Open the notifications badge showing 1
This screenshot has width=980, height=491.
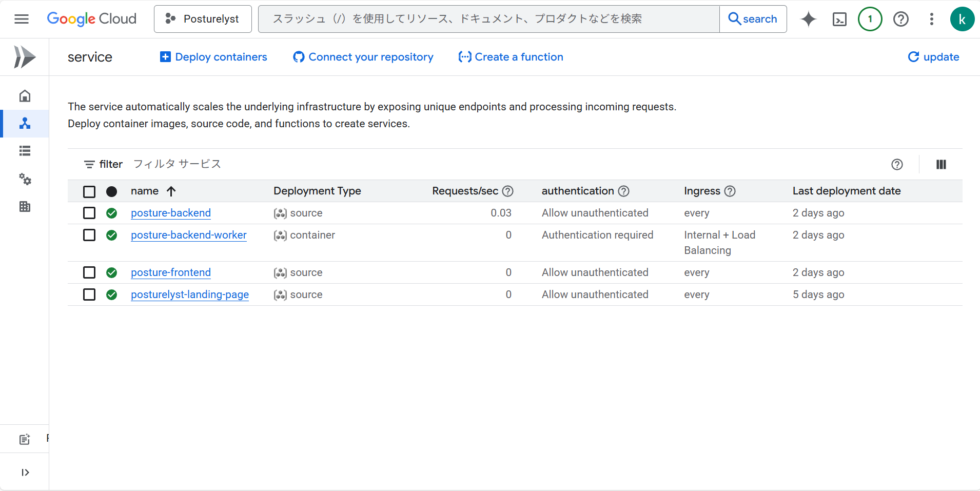(x=870, y=19)
